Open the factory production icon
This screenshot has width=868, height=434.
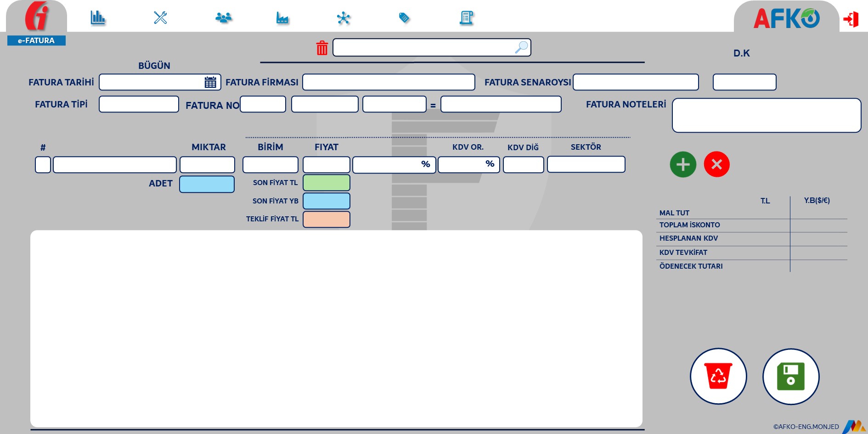[x=282, y=18]
